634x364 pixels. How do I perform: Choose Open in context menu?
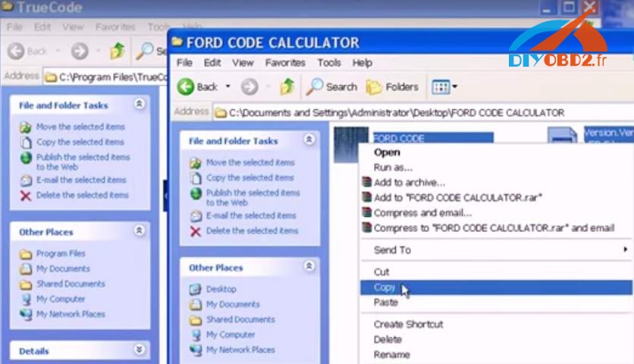(x=497, y=152)
